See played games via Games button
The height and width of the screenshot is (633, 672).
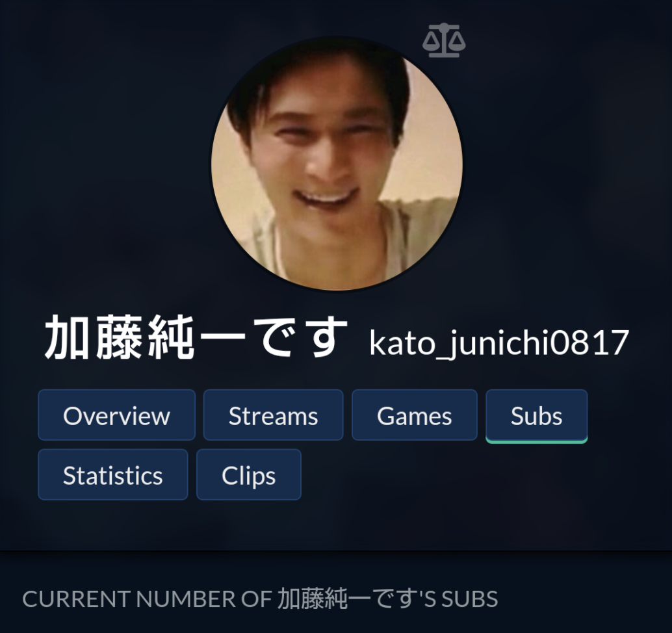415,415
